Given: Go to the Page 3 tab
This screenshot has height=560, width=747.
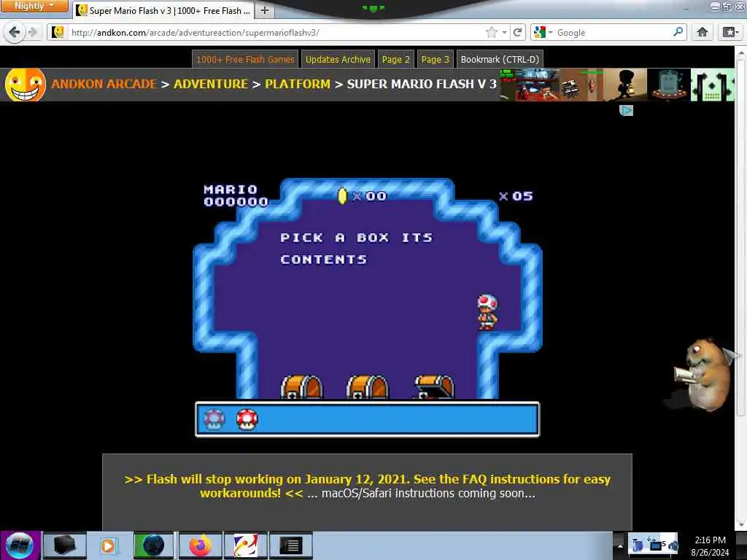Looking at the screenshot, I should coord(435,60).
